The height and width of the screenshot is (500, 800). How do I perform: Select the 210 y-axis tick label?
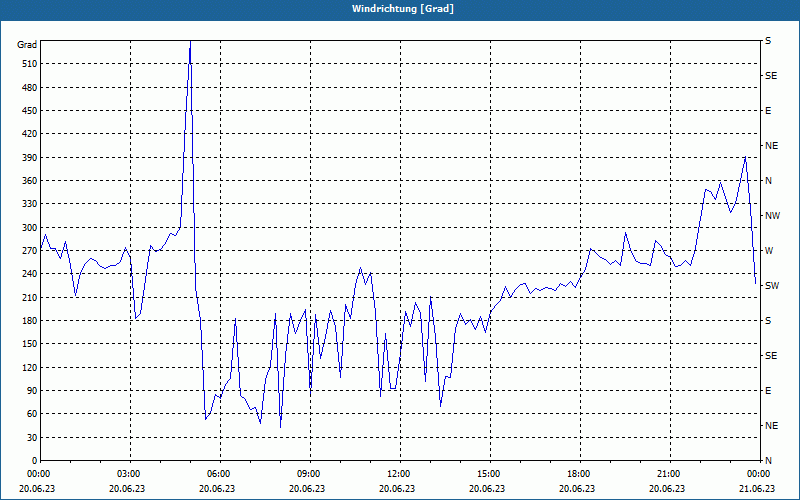[x=30, y=297]
